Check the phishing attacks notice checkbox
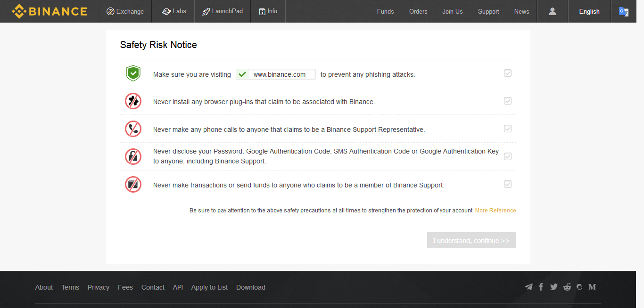The height and width of the screenshot is (308, 644). click(x=508, y=73)
